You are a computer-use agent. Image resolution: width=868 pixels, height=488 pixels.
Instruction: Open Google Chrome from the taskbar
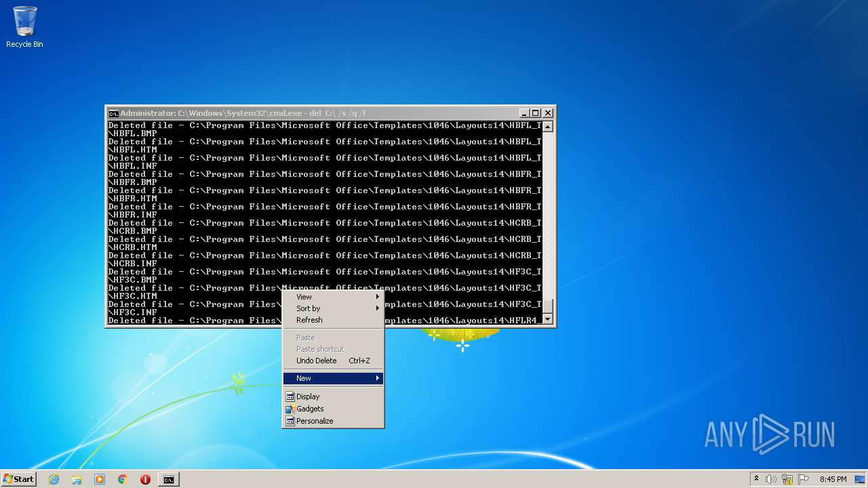click(x=123, y=479)
